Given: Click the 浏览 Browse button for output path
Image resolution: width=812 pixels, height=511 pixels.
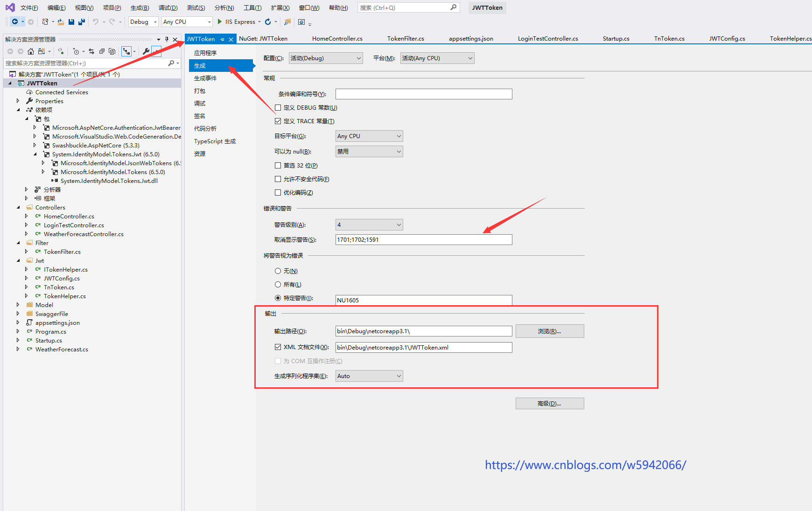Looking at the screenshot, I should [549, 331].
